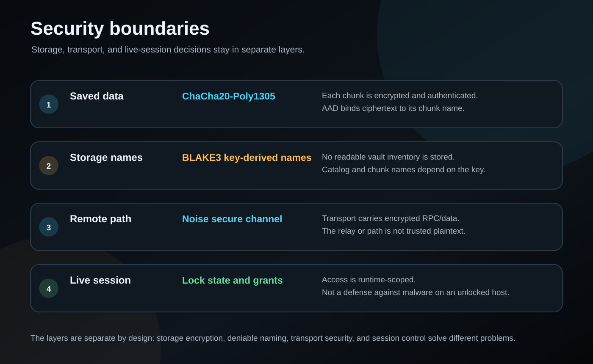Select the 'Storage names' label
The image size is (593, 364).
point(106,157)
